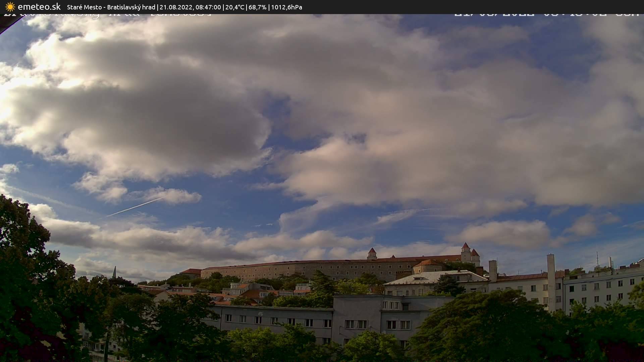644x362 pixels.
Task: Click the 20,4°C temperature reading
Action: [235, 7]
